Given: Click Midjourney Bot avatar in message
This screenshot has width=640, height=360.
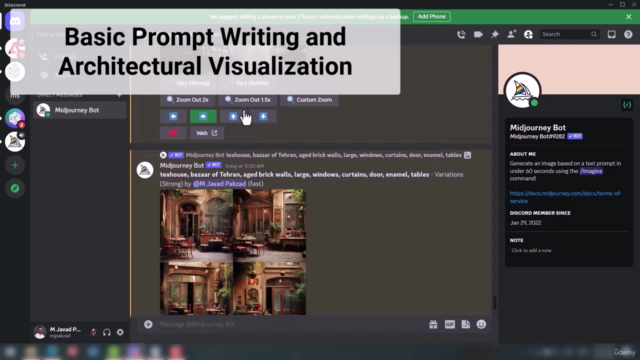Looking at the screenshot, I should [145, 170].
